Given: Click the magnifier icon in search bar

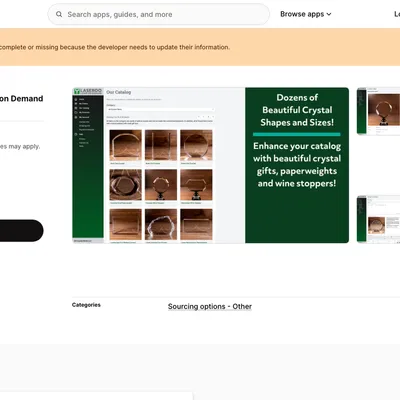Looking at the screenshot, I should tap(59, 14).
